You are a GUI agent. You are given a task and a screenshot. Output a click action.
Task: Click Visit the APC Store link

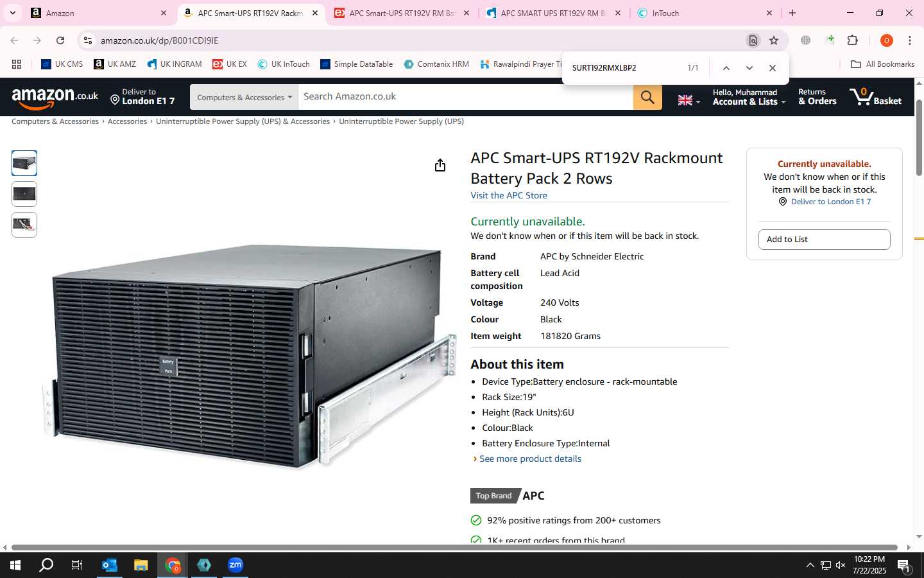[509, 195]
